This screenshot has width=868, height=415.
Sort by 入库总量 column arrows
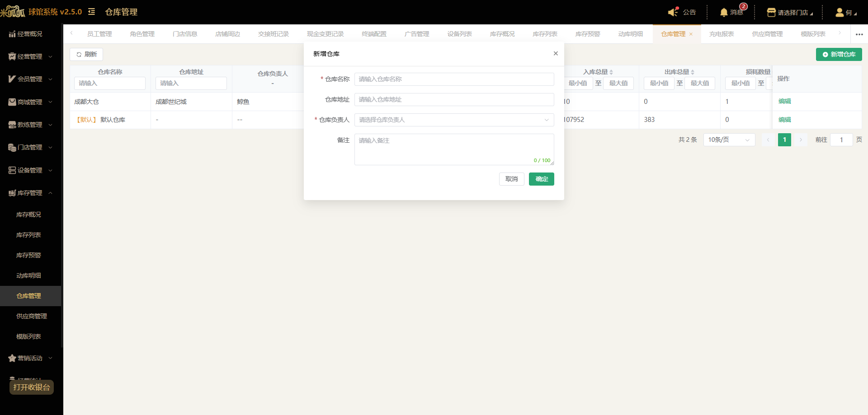[611, 72]
